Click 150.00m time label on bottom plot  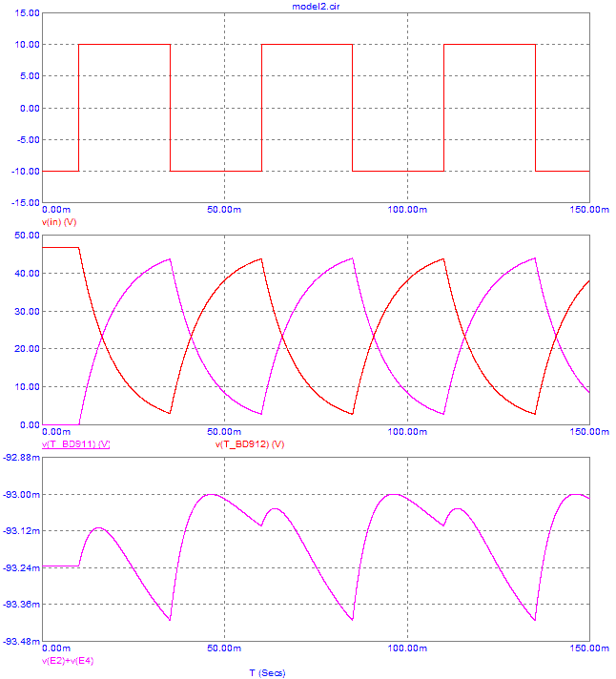pos(589,648)
